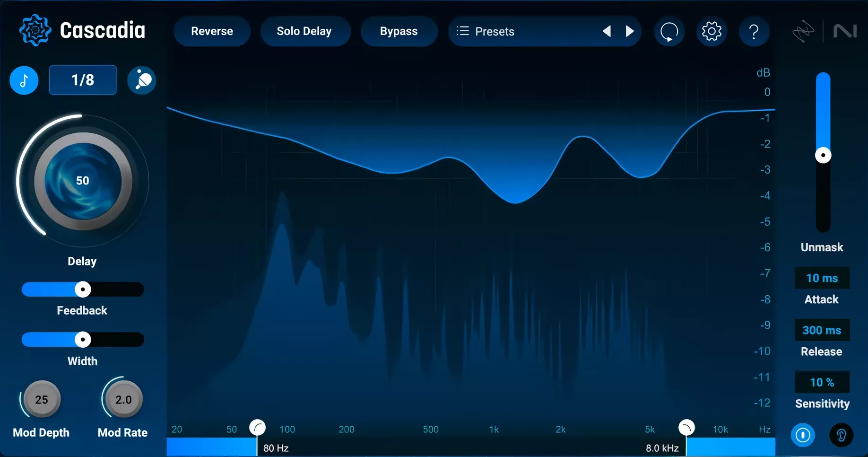
Task: Open the settings gear
Action: (712, 31)
